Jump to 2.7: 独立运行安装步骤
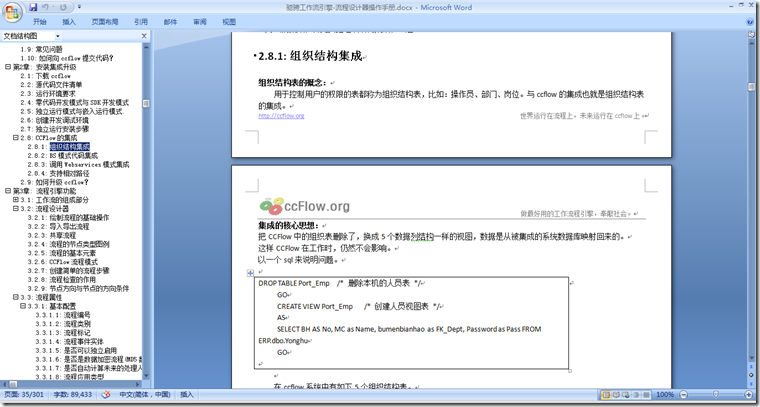 point(55,129)
